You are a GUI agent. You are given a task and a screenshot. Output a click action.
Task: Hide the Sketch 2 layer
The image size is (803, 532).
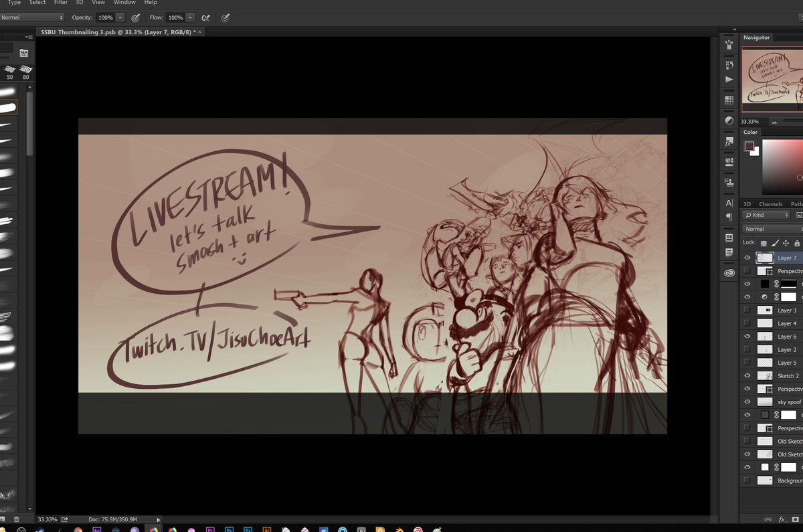coord(747,375)
